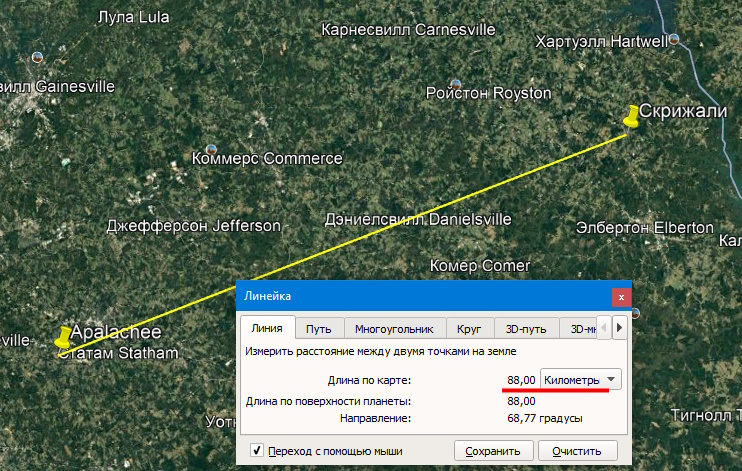Click the Хартуэлл Hartwell map label

coord(601,42)
